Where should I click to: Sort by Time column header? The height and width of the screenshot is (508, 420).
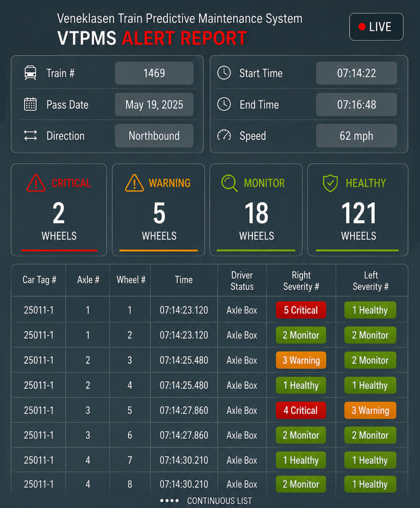tap(184, 280)
